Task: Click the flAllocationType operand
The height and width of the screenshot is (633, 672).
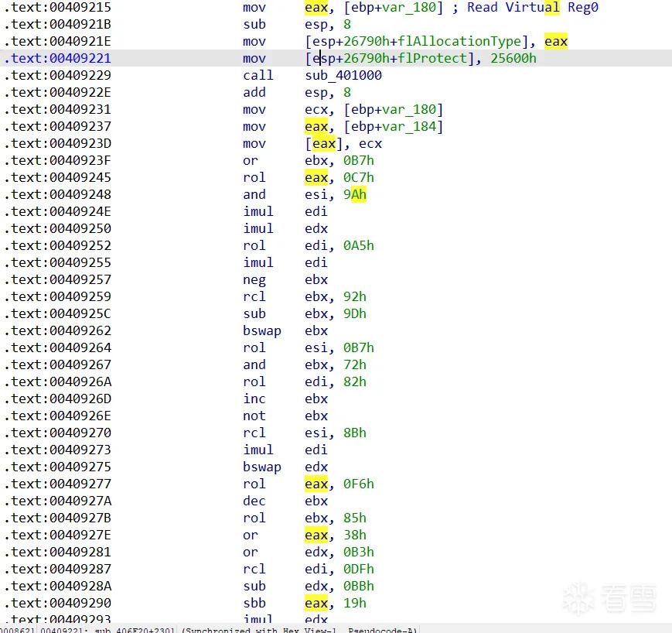Action: 459,42
